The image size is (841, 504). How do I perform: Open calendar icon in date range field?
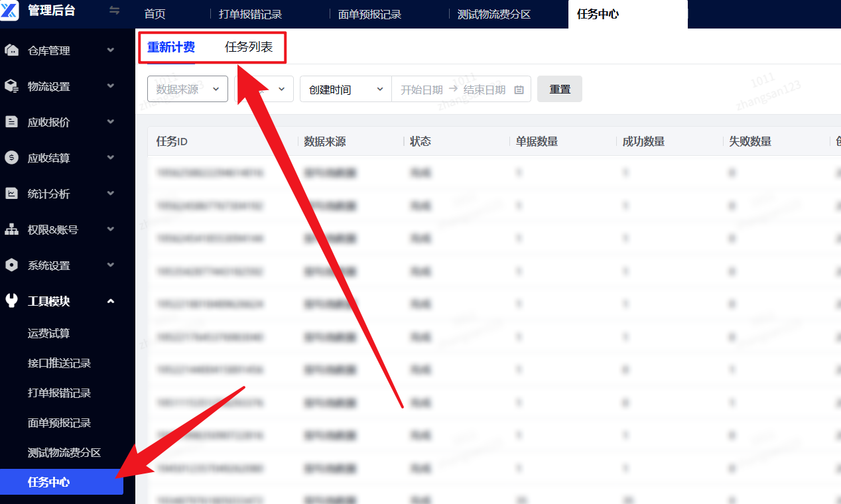[519, 90]
